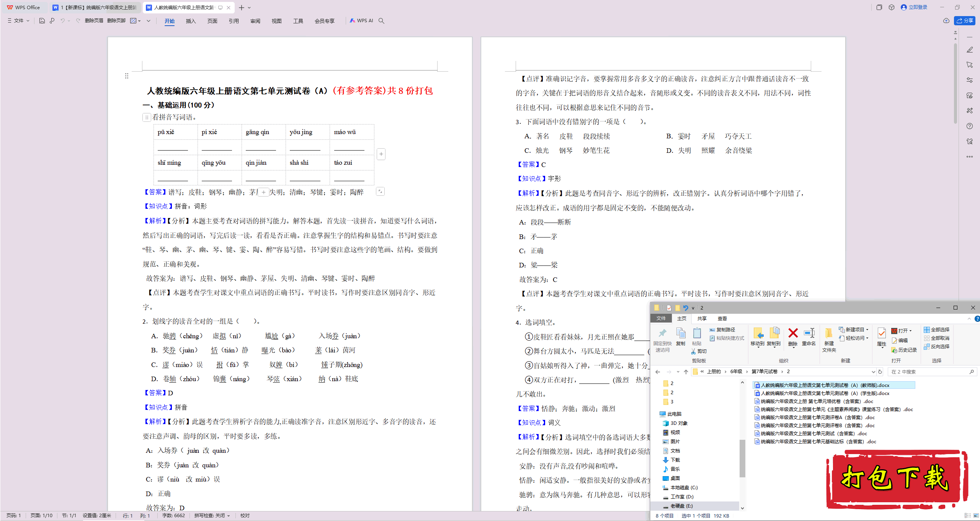The height and width of the screenshot is (521, 980).
Task: Click 全部选择 in Explorer ribbon
Action: point(936,330)
